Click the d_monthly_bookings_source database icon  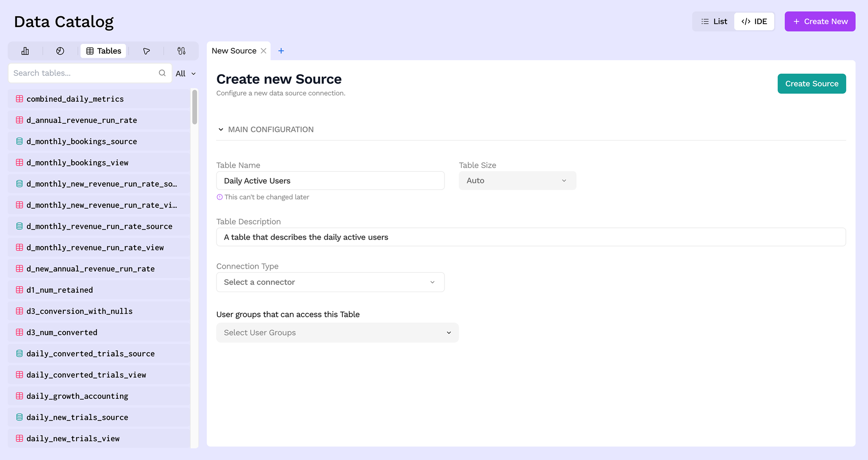(20, 141)
